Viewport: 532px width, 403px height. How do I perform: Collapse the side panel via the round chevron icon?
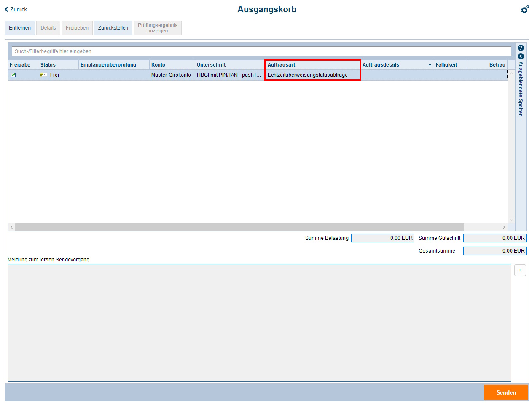click(x=521, y=56)
